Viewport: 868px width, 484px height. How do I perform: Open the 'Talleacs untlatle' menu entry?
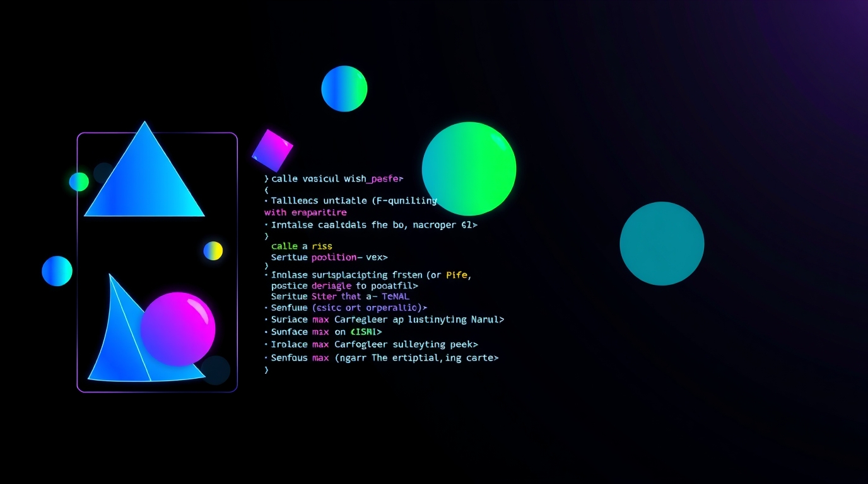(x=350, y=200)
